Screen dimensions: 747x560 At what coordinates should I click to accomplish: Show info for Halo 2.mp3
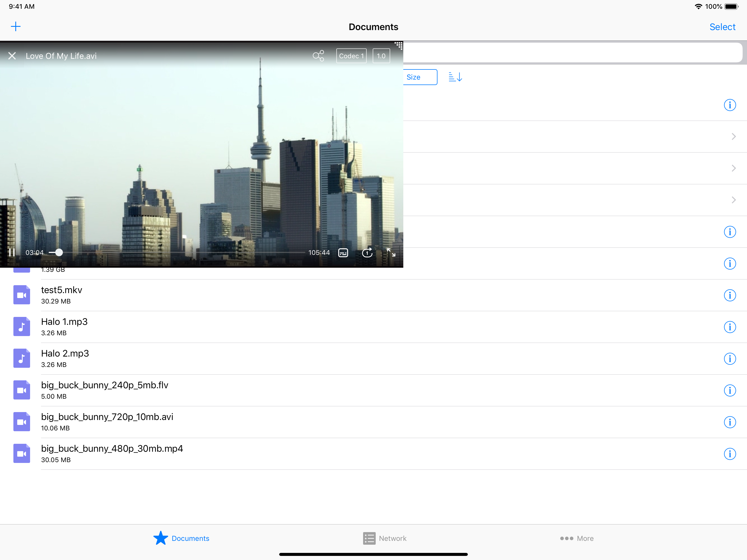pyautogui.click(x=730, y=359)
